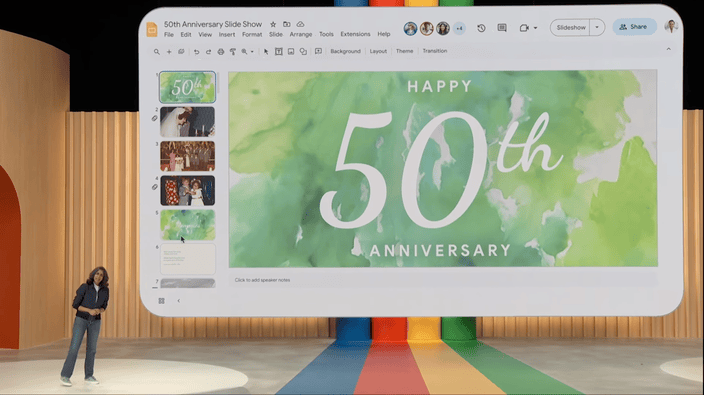Check the cloud save status icon

(300, 24)
